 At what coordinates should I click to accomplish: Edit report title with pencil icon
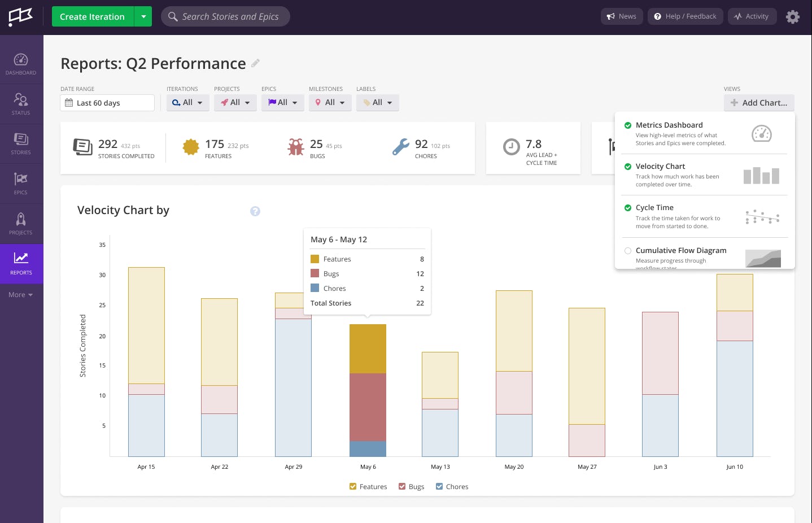(x=255, y=63)
